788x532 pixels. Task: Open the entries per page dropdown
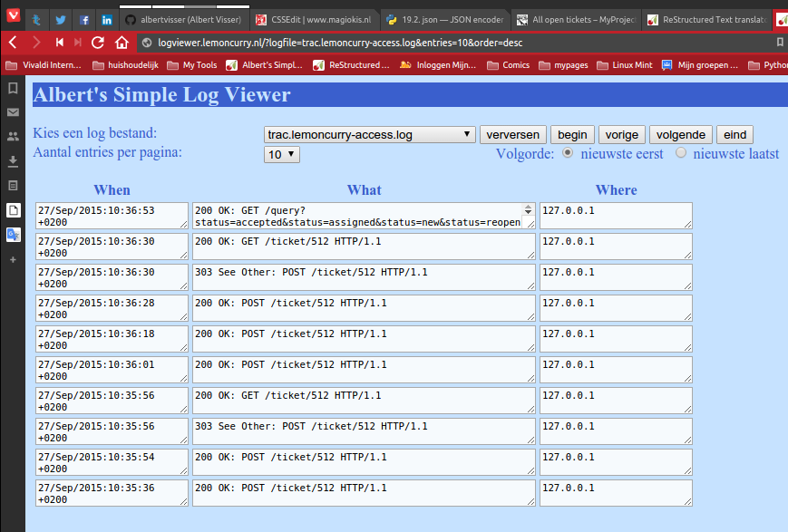click(x=282, y=154)
